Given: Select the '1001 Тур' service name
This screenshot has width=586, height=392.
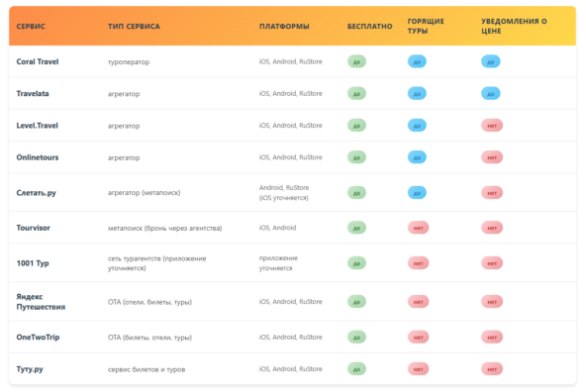Looking at the screenshot, I should click(33, 263).
